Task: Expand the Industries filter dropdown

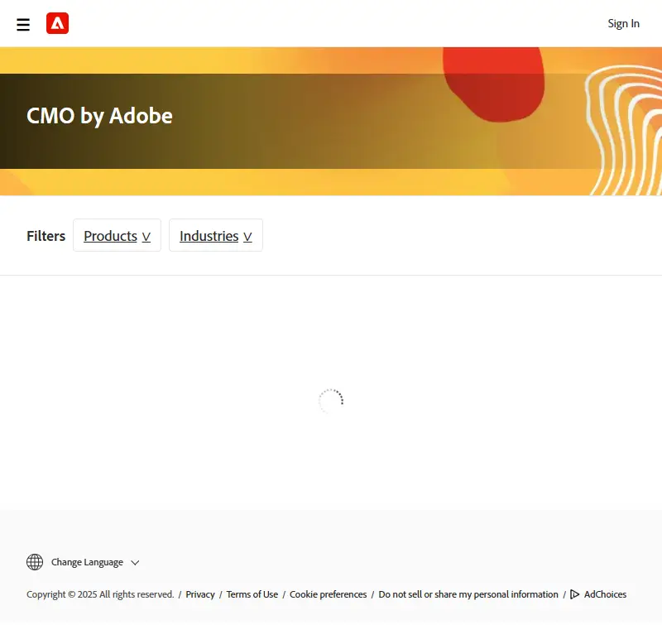Action: click(216, 235)
